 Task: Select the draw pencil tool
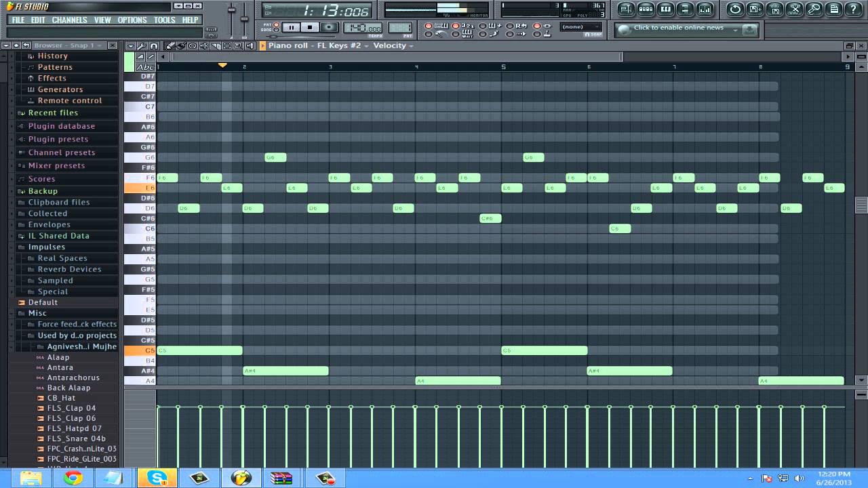tap(171, 46)
